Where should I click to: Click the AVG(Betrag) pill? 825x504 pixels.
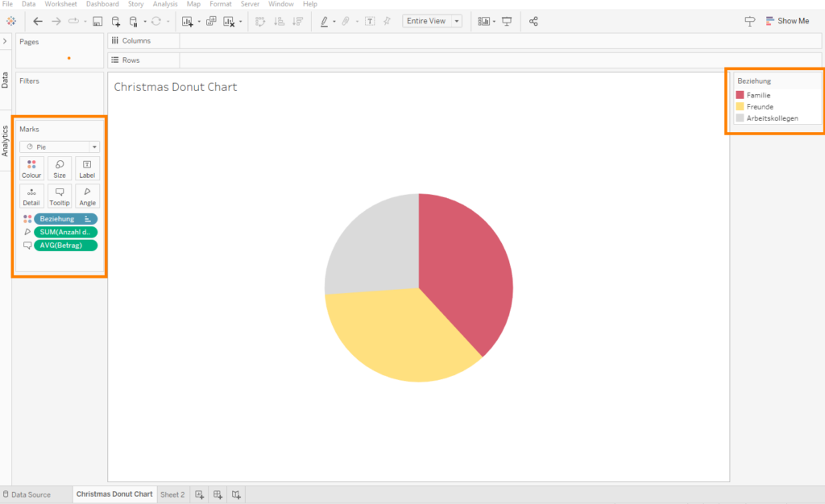(66, 246)
